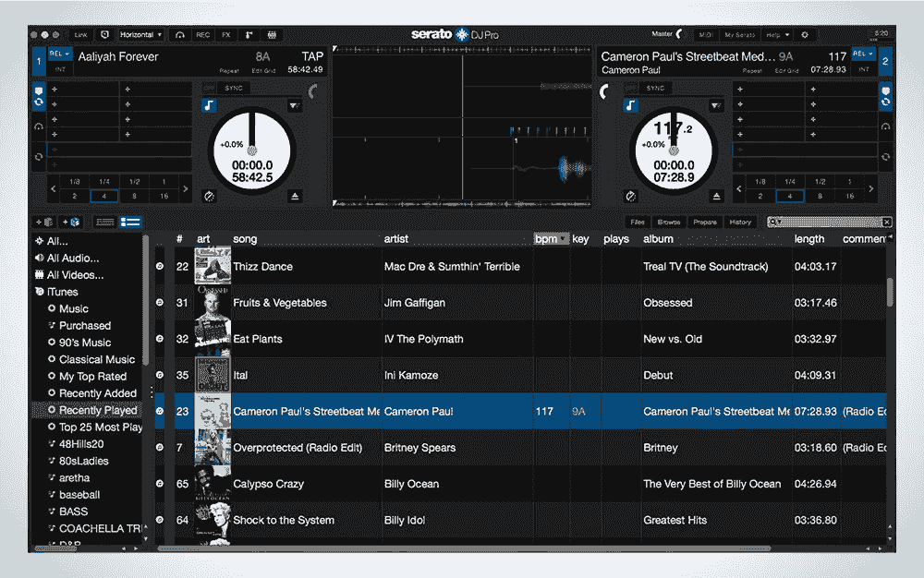
Task: Select the cue points tab icon on deck 2
Action: pyautogui.click(x=885, y=90)
